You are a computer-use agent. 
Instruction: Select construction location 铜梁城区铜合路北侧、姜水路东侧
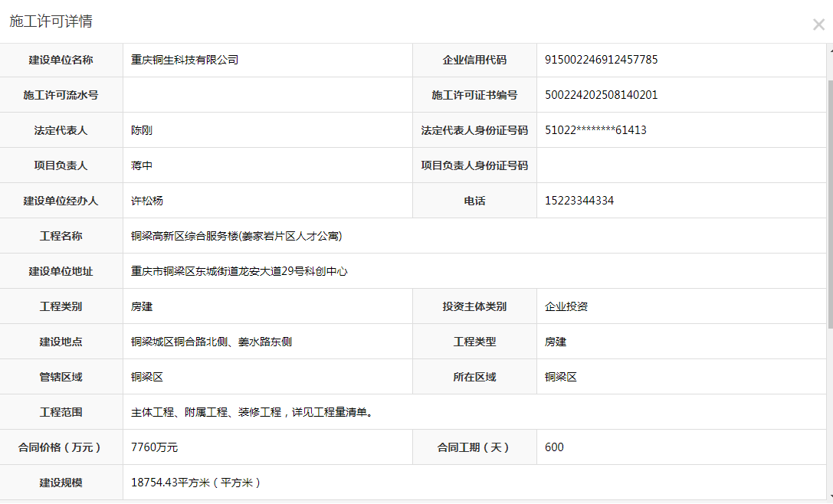click(x=212, y=342)
